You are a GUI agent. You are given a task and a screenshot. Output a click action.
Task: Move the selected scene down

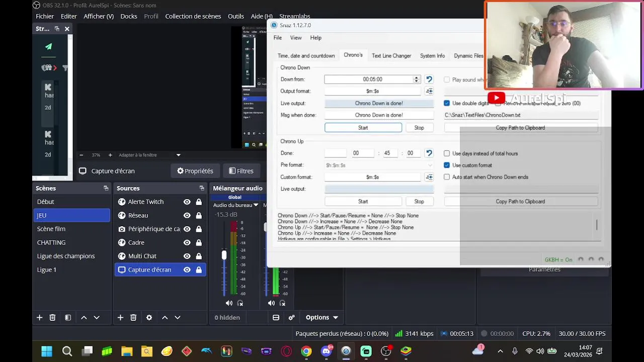[97, 317]
